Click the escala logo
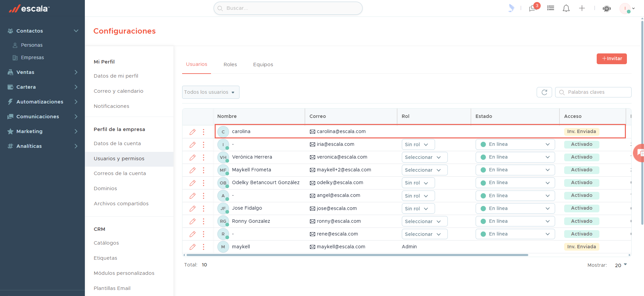644x296 pixels. [29, 9]
